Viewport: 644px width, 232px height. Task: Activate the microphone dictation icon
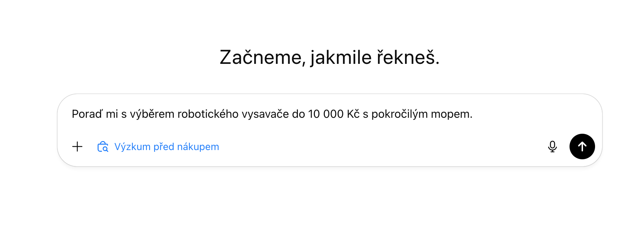click(553, 146)
